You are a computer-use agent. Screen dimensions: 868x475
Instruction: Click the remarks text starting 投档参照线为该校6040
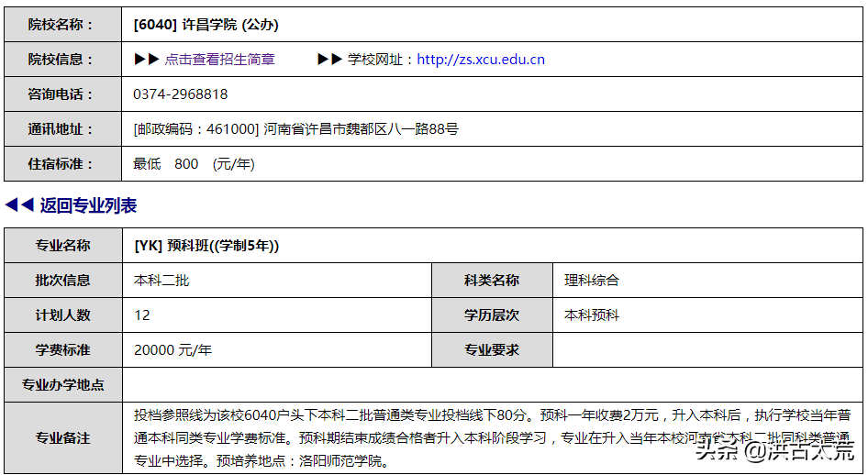tap(492, 438)
